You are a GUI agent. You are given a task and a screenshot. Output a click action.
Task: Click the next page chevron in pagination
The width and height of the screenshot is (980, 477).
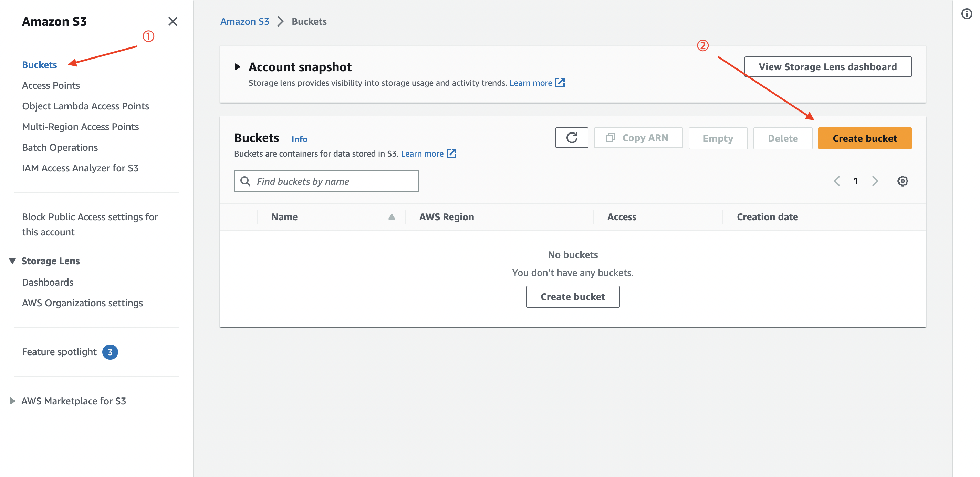875,181
